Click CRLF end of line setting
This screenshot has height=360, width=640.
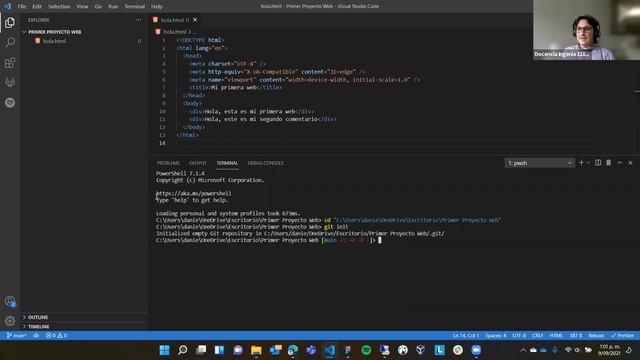[x=538, y=336]
